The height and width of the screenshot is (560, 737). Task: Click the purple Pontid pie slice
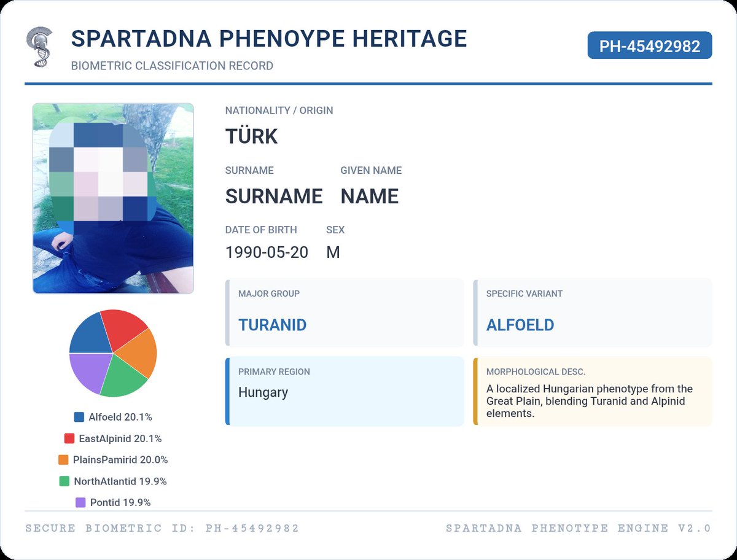(x=90, y=371)
